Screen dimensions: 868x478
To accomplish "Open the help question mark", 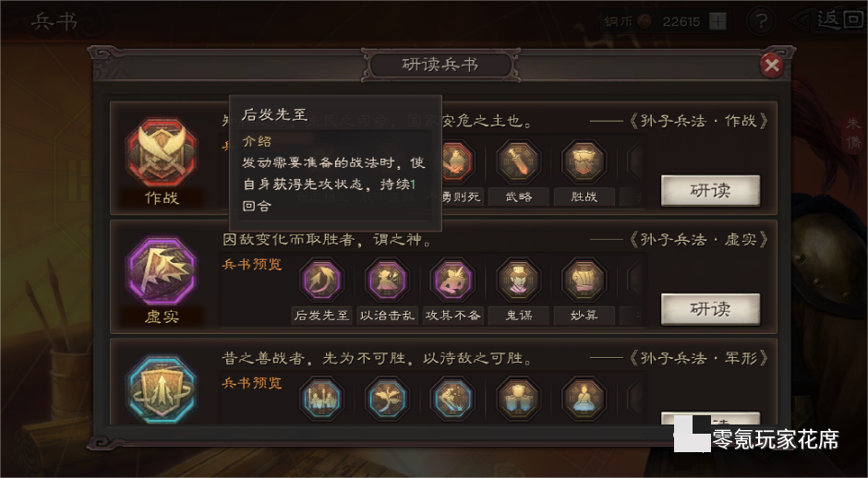I will tap(761, 21).
